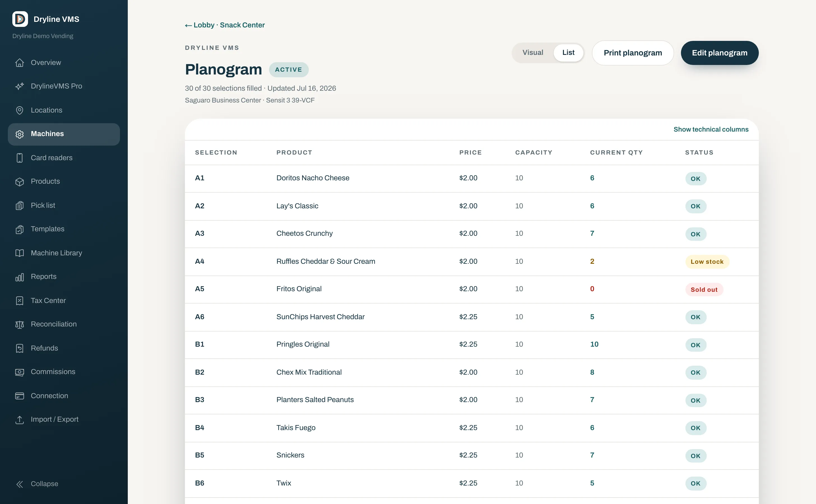Click the Reconciliation scales icon
This screenshot has height=504, width=816.
click(x=20, y=324)
